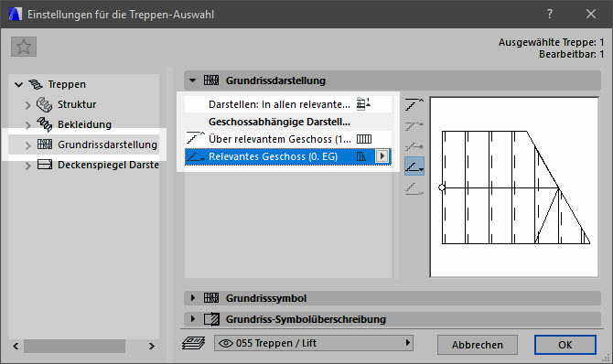Expand the Deckenspiegel Darstellung item
Viewport: 613px width, 364px height.
click(x=27, y=166)
